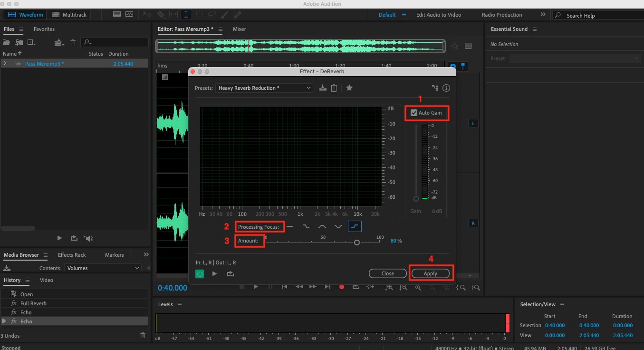Select the low-shelf-cut Processing Focus shape
The width and height of the screenshot is (644, 350).
pyautogui.click(x=306, y=227)
